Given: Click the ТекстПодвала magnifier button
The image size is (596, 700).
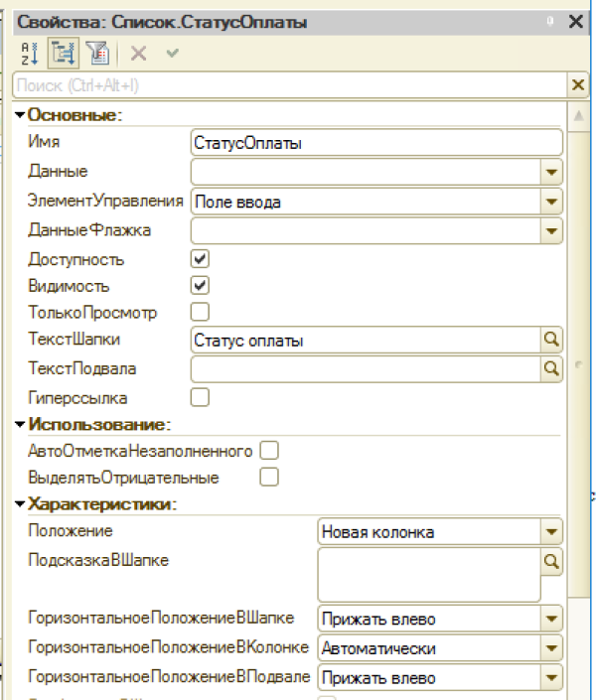Looking at the screenshot, I should point(552,369).
